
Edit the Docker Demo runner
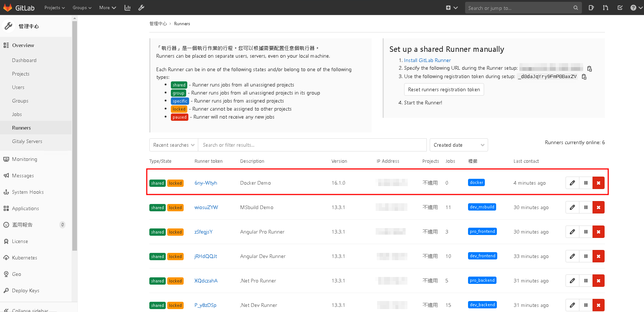(x=572, y=183)
